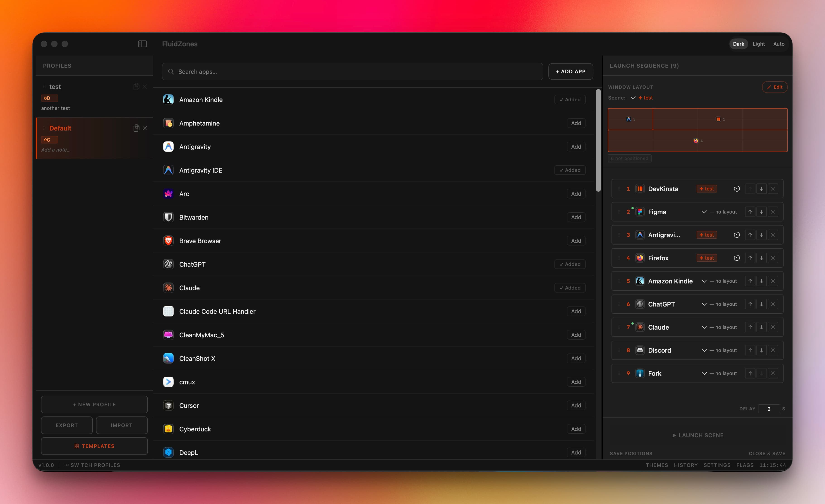Open Amazon Kindle's layout dropdown in sequence
Screen dimensions: 825x504
pyautogui.click(x=719, y=281)
